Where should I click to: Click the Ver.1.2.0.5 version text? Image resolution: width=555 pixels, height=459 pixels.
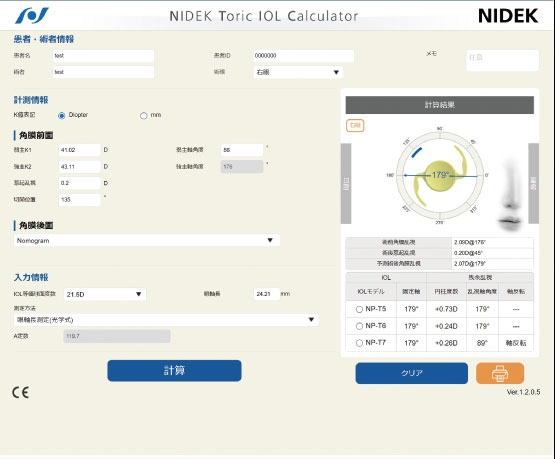pos(523,392)
